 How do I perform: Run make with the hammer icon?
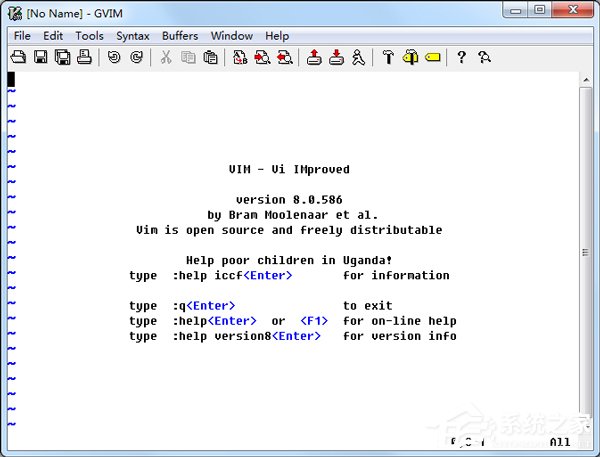[x=388, y=57]
